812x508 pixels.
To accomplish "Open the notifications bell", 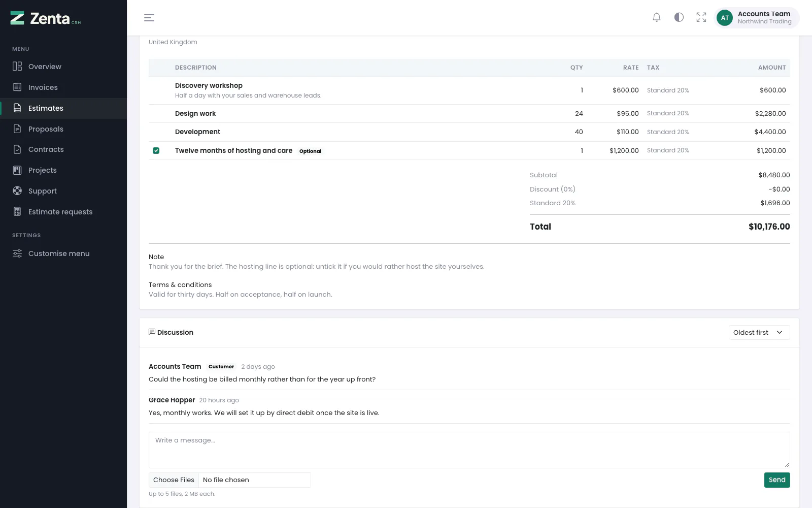I will point(657,18).
